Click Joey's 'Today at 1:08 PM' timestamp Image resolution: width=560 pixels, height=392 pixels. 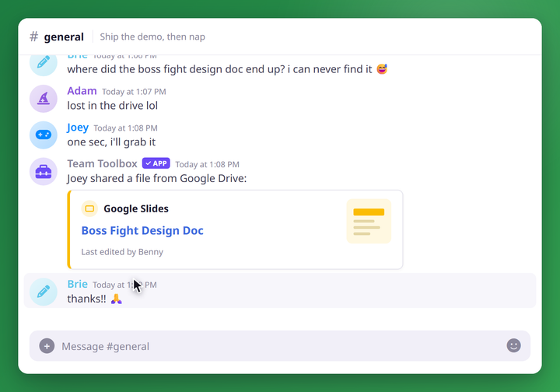126,128
